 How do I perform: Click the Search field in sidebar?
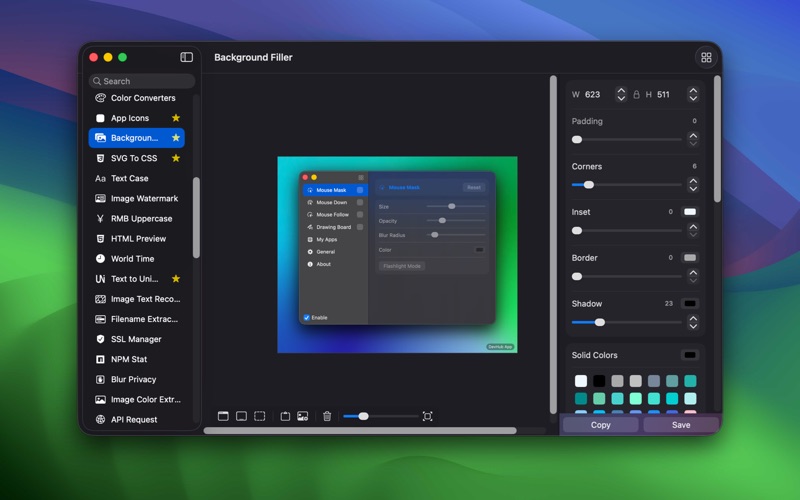click(142, 81)
